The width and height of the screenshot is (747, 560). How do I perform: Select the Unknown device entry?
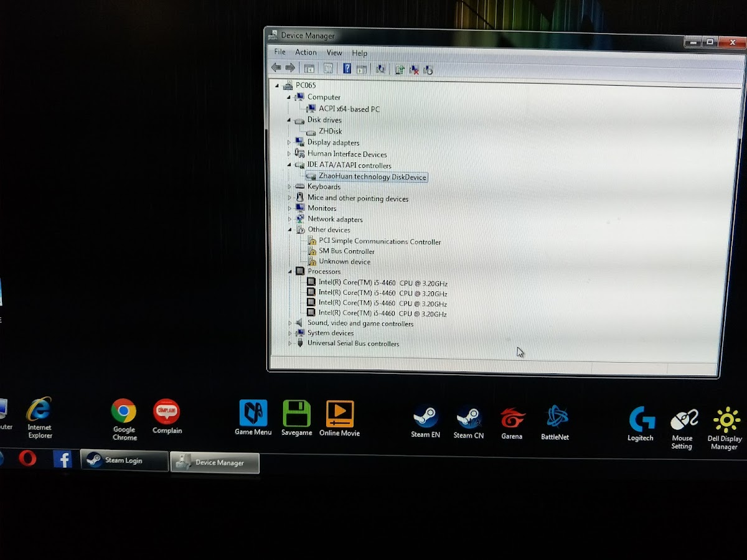(x=344, y=261)
